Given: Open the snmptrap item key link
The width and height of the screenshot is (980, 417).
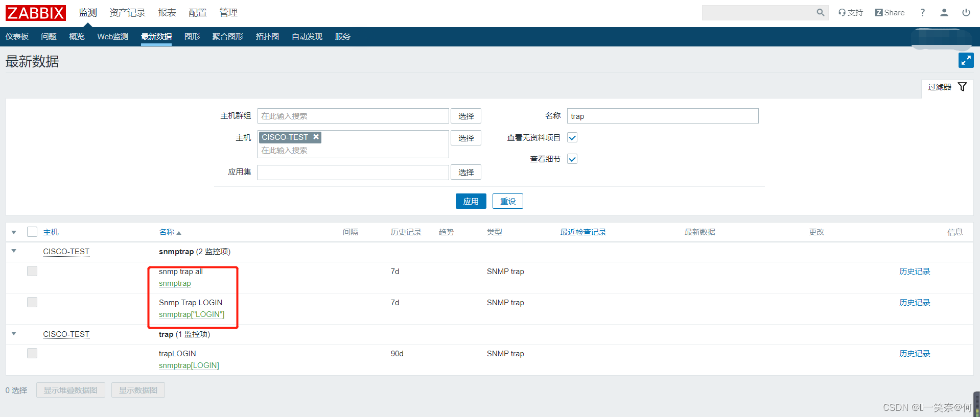Looking at the screenshot, I should click(175, 283).
